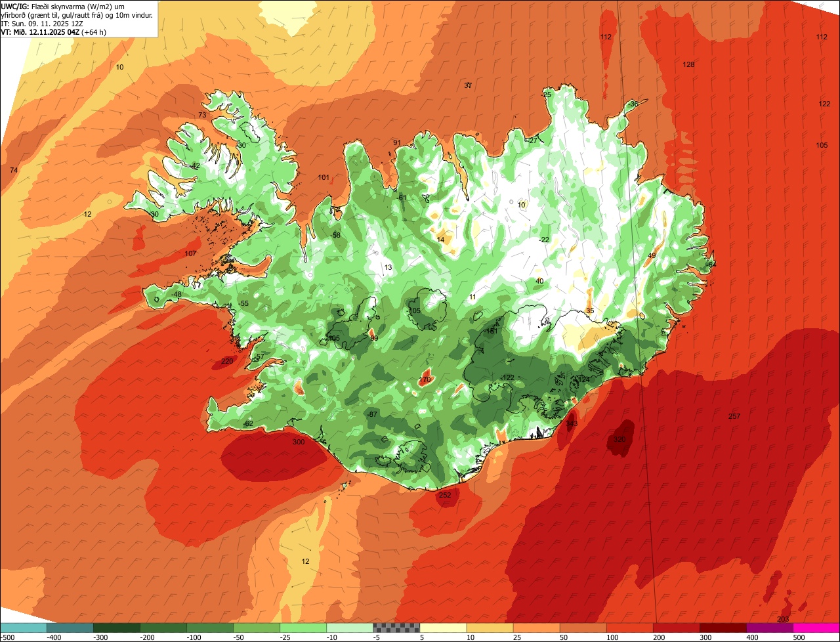Viewport: 840px width, 642px height.
Task: Click the flux value 252 off the south coast
Action: click(x=445, y=495)
